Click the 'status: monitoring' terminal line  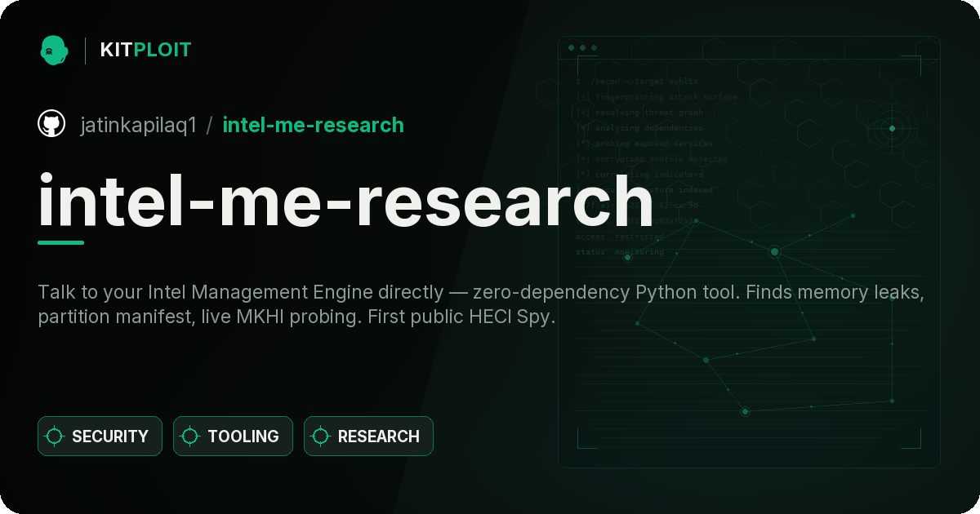coord(620,252)
